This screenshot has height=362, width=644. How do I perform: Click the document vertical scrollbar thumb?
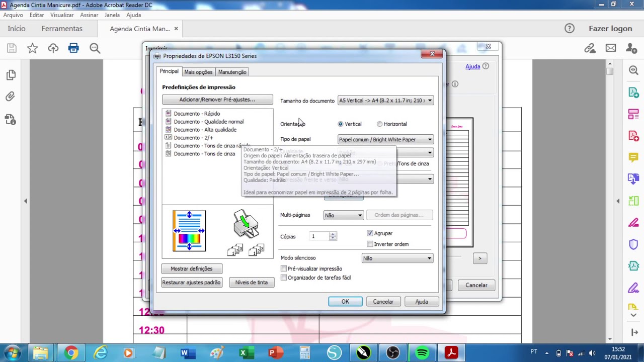pos(610,71)
